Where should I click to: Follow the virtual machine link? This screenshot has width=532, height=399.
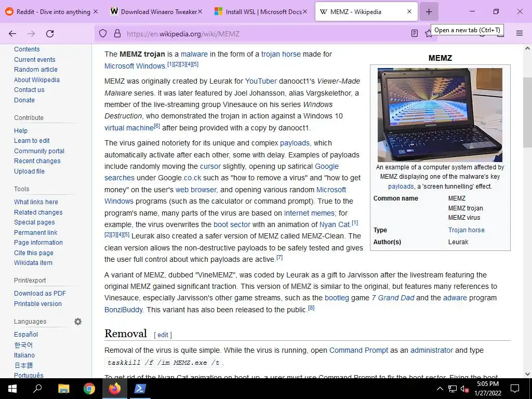(129, 128)
